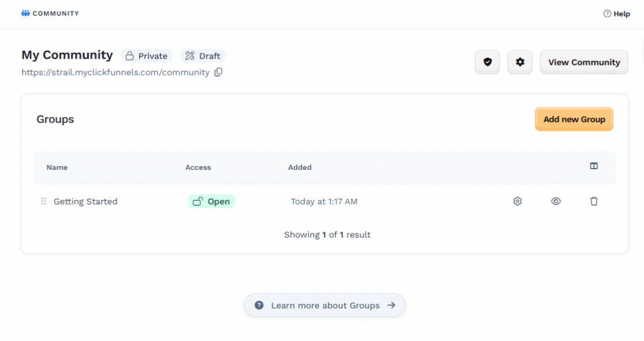Click the My Community title
Viewport: 644px width, 341px height.
coord(67,55)
